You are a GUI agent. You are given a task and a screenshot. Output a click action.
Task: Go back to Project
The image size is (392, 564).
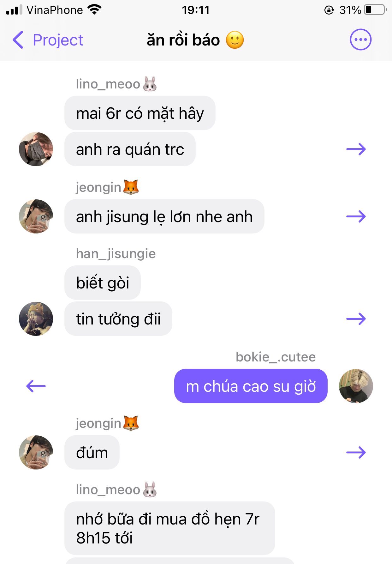tap(58, 40)
